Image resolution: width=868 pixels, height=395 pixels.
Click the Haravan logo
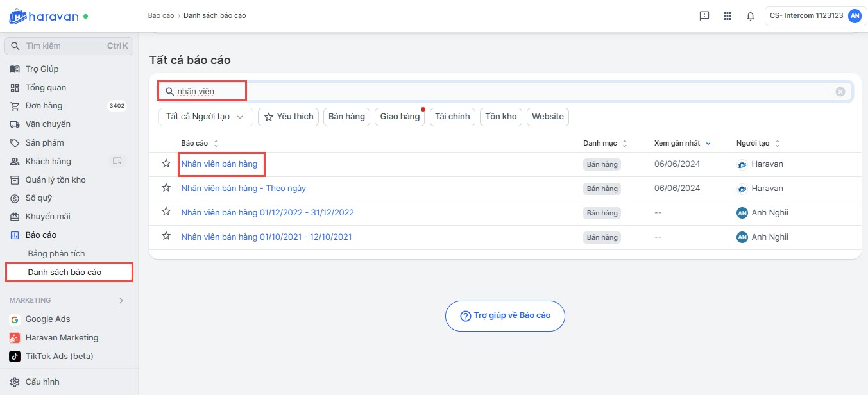[x=44, y=16]
